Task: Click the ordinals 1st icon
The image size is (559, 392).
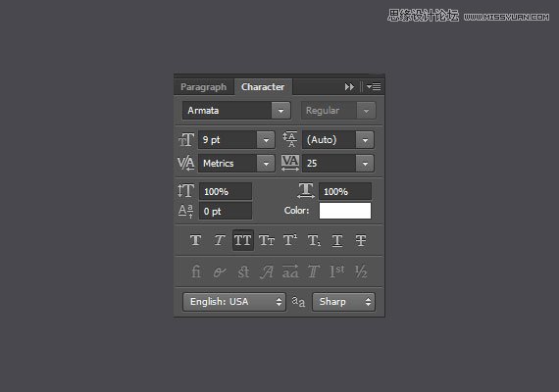Action: pyautogui.click(x=337, y=271)
